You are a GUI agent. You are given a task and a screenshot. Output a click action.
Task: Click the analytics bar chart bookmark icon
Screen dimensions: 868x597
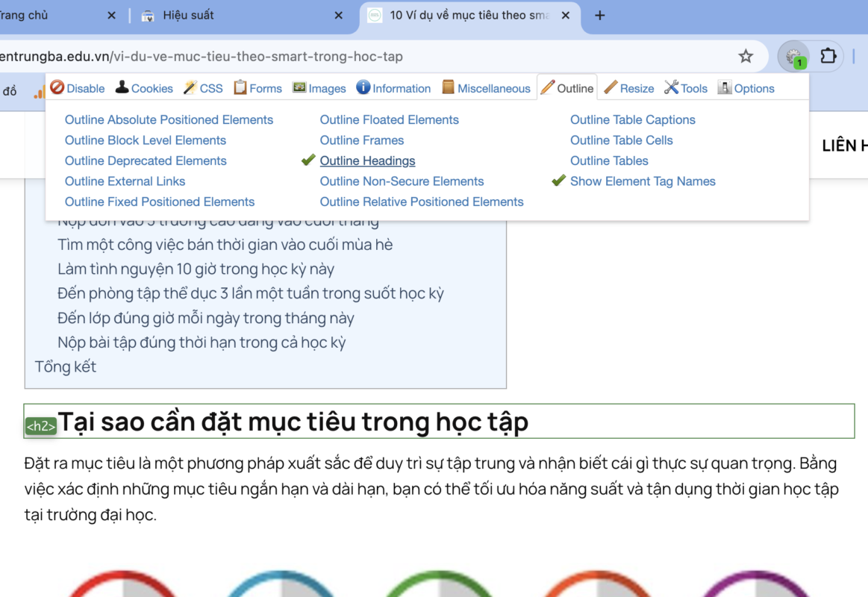pos(39,93)
